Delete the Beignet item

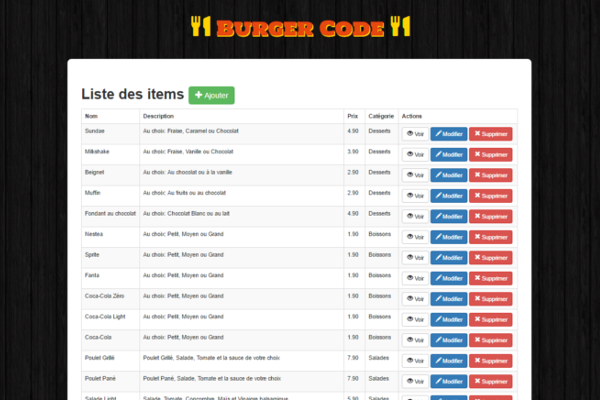click(490, 175)
